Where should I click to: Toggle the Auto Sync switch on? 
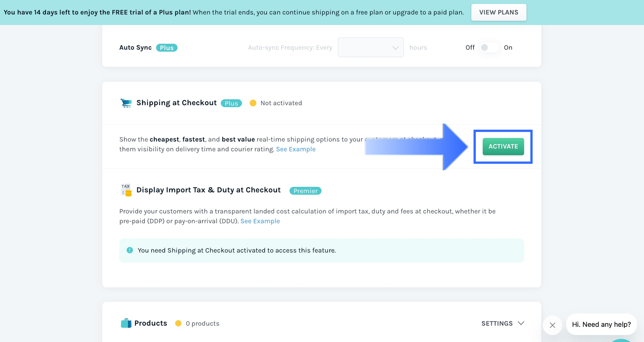point(489,48)
